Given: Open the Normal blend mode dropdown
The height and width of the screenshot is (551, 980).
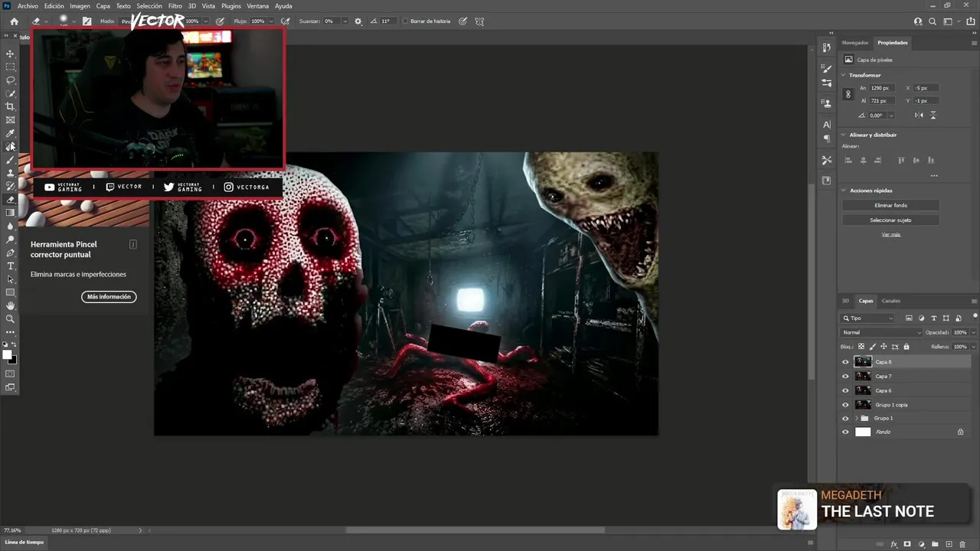Looking at the screenshot, I should (882, 332).
